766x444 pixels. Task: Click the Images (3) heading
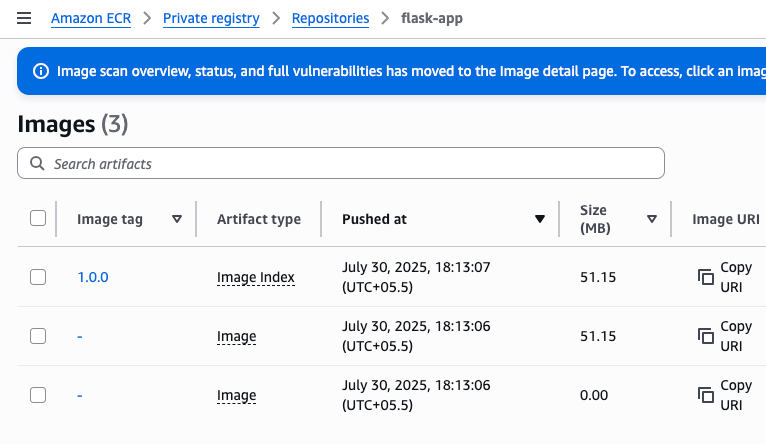(x=73, y=124)
